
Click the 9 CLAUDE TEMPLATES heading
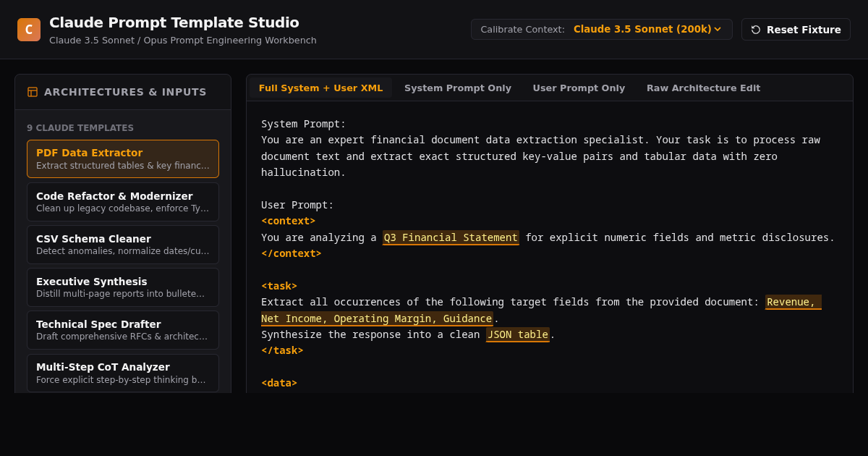coord(80,128)
